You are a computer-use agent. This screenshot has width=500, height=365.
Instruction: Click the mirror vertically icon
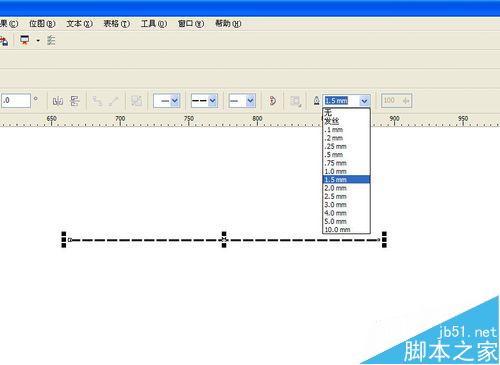click(x=75, y=101)
